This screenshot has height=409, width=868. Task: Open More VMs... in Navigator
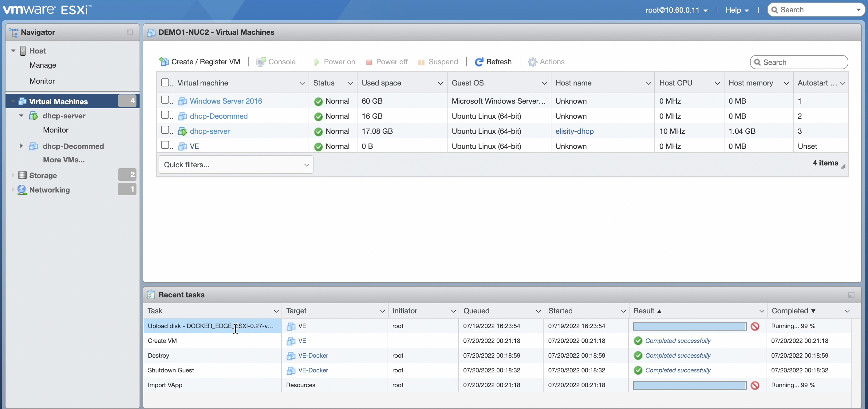tap(64, 160)
